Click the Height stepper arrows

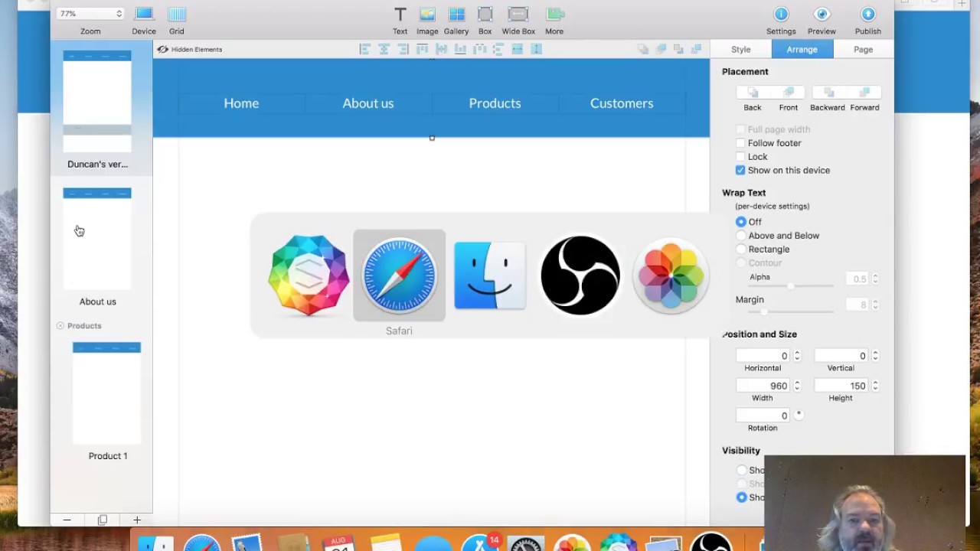tap(875, 386)
